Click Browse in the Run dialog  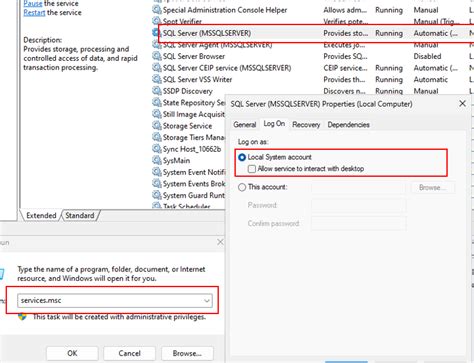[187, 353]
